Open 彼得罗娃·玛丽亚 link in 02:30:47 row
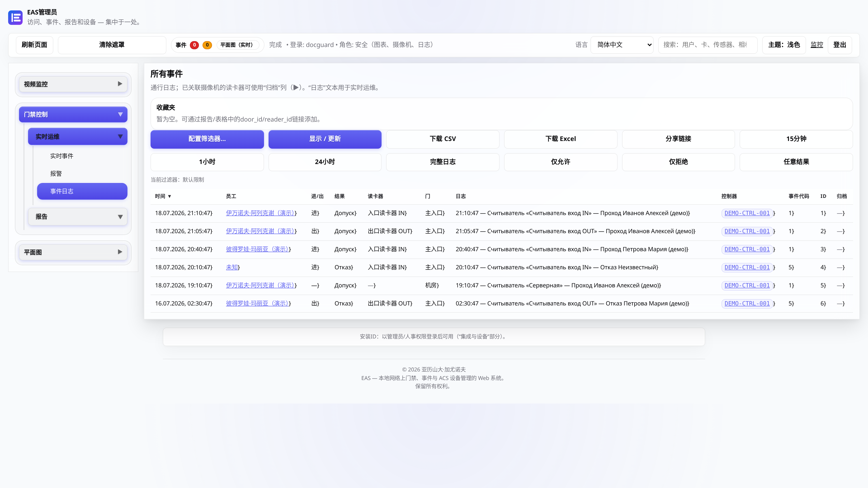The height and width of the screenshot is (488, 868). (x=257, y=303)
